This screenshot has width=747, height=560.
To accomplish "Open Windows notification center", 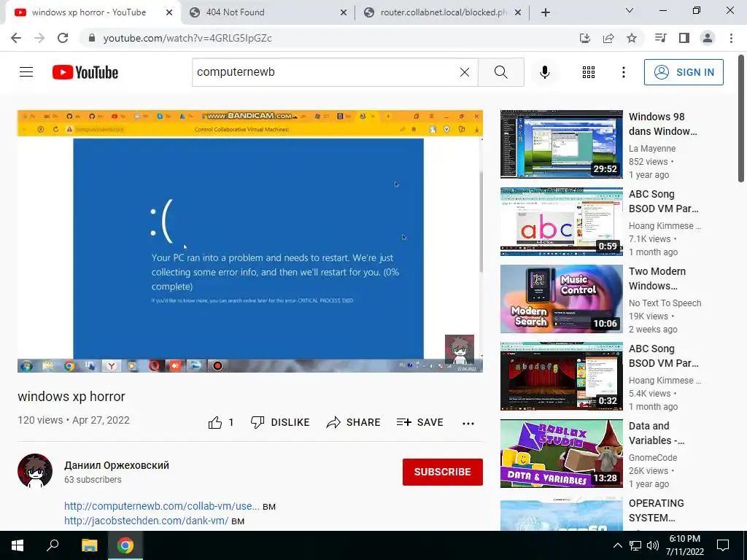I will [723, 545].
